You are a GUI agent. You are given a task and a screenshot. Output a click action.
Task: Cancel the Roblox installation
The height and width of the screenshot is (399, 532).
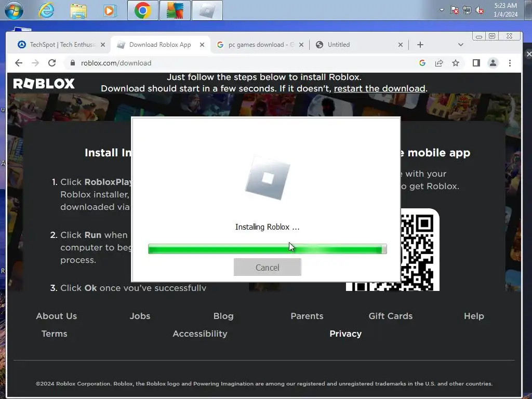[x=268, y=268]
